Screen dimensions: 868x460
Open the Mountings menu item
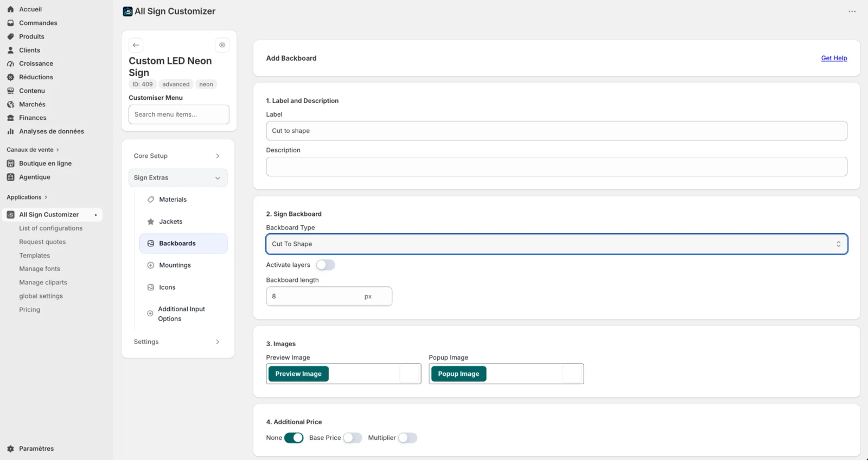click(x=183, y=265)
